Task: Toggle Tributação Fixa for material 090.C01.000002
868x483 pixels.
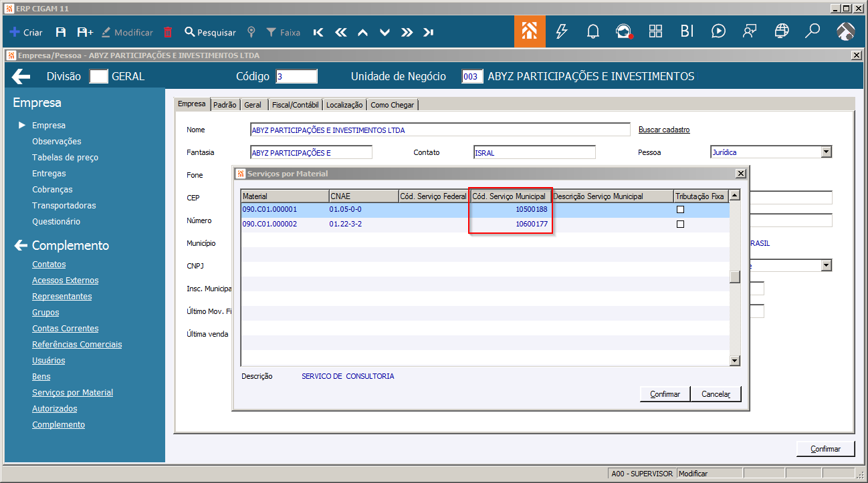Action: point(680,224)
